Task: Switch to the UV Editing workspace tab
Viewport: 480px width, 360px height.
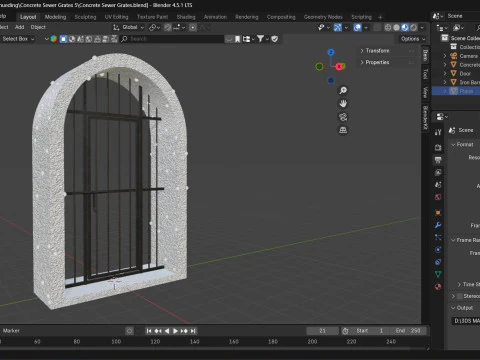Action: [116, 17]
